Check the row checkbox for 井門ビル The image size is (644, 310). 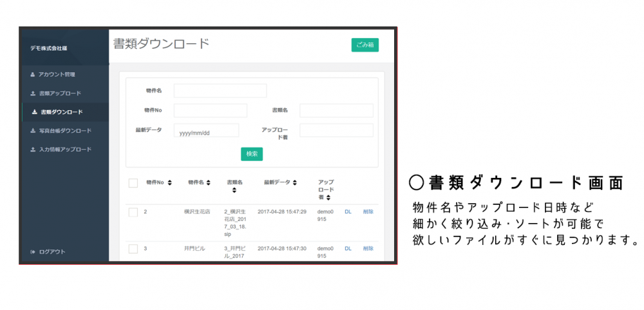click(x=133, y=249)
